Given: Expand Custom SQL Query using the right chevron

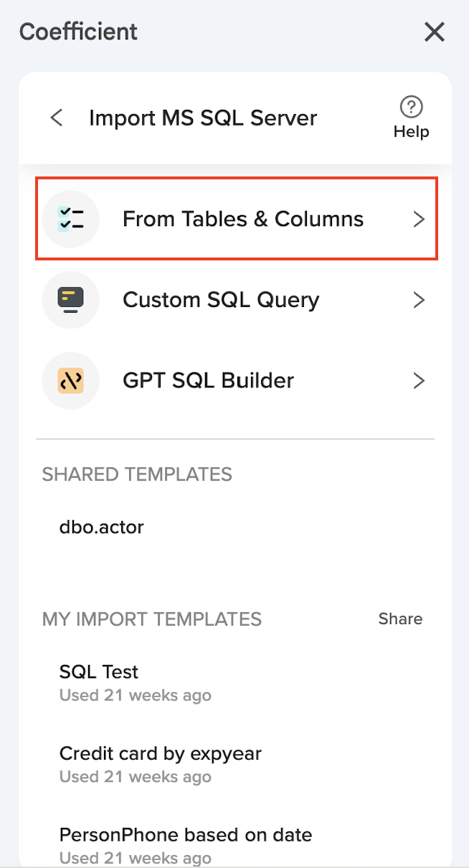Looking at the screenshot, I should (x=420, y=300).
